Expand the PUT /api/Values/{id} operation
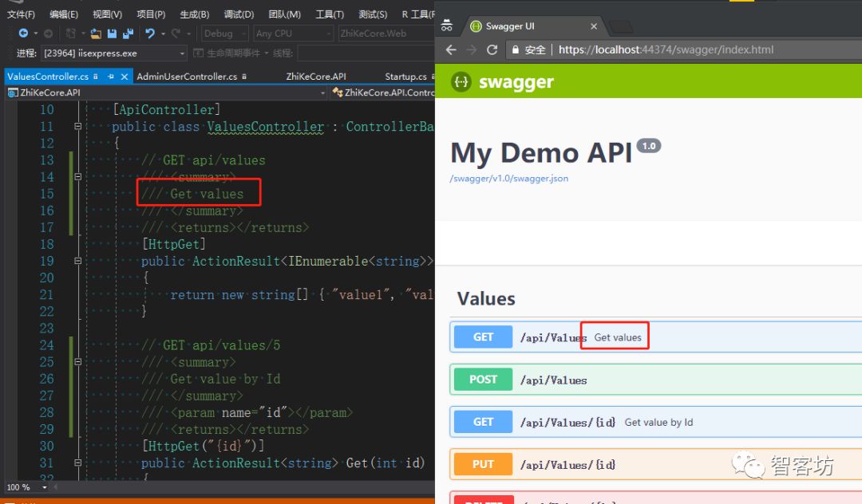This screenshot has width=862, height=504. pyautogui.click(x=656, y=464)
